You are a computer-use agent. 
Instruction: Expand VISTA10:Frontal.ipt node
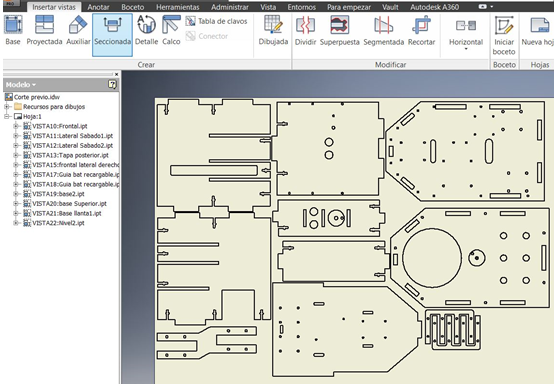pos(16,126)
